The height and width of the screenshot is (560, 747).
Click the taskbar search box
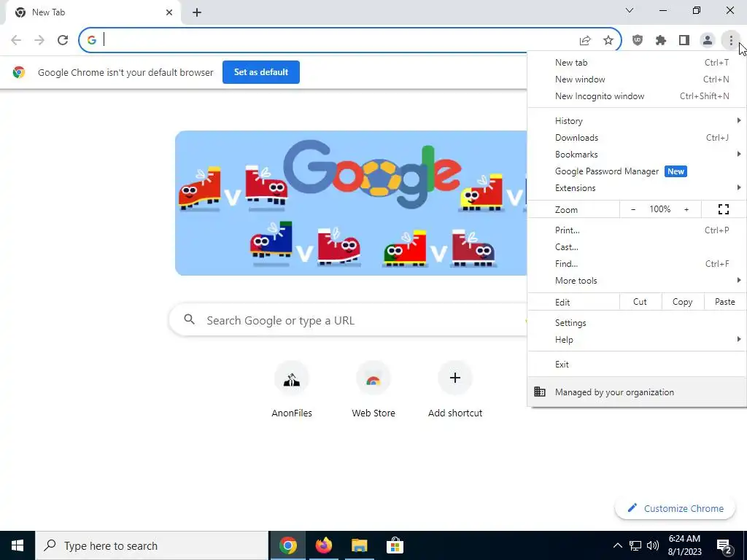[152, 545]
